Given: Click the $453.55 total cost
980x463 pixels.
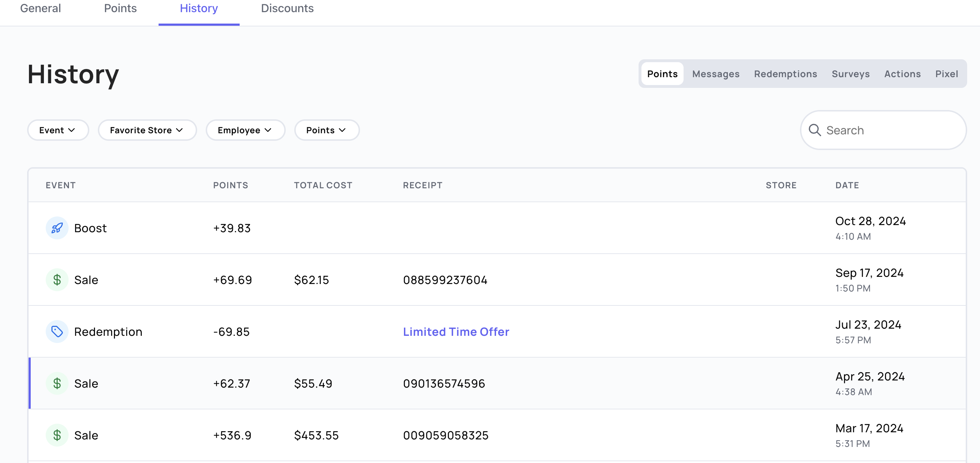Looking at the screenshot, I should point(316,435).
